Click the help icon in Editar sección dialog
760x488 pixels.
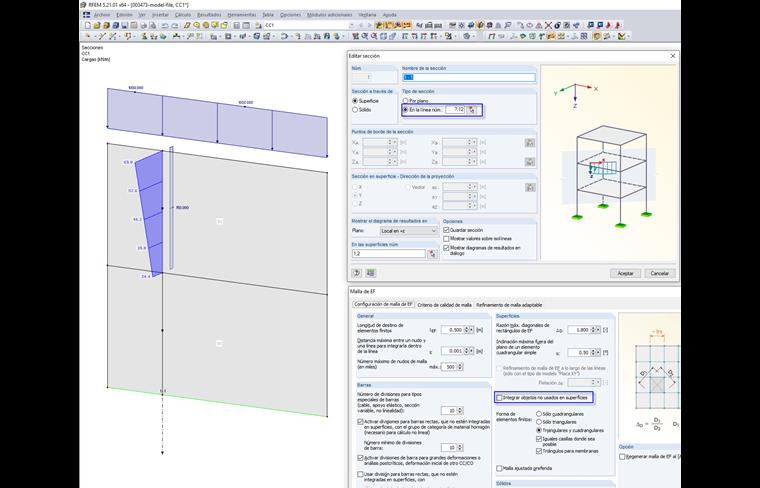click(x=357, y=273)
